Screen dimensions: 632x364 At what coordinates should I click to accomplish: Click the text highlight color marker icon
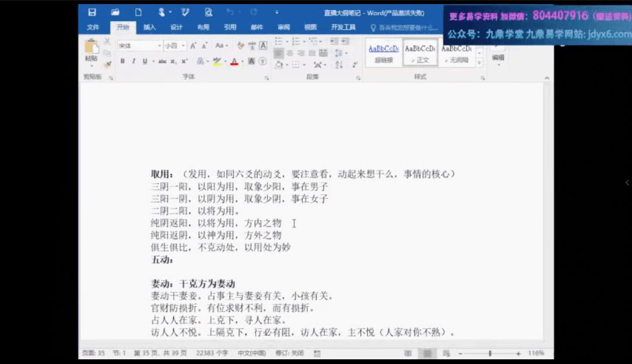coord(217,61)
